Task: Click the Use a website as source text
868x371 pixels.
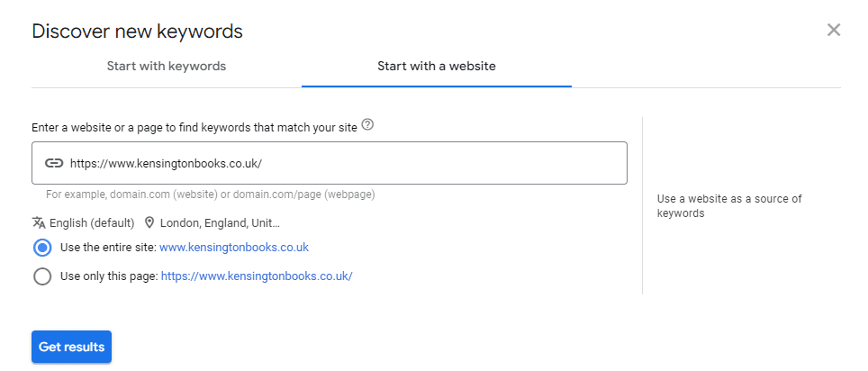Action: tap(729, 206)
